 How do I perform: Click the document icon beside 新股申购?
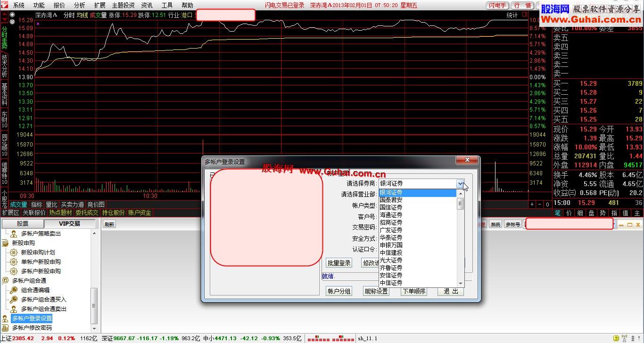coord(5,243)
